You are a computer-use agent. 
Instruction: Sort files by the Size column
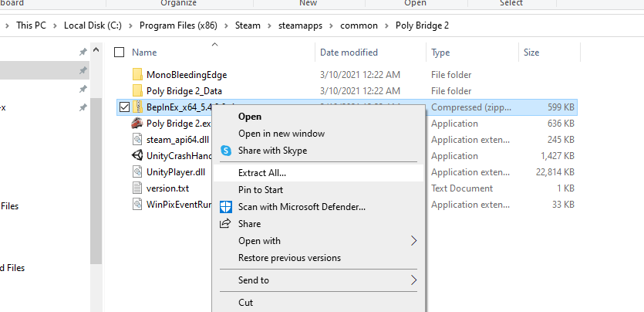point(531,53)
